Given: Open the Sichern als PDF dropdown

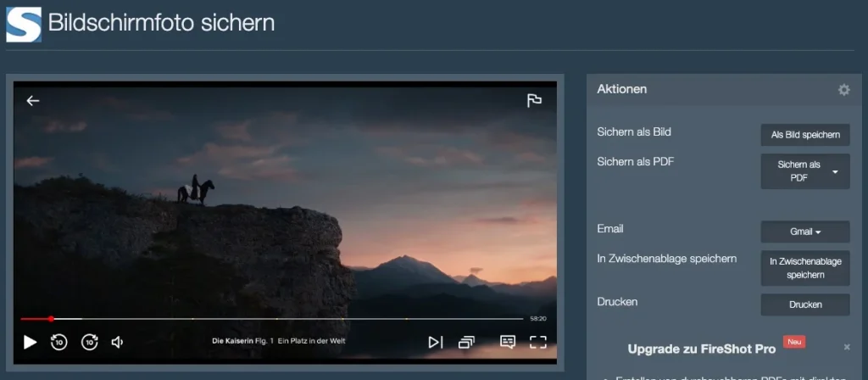Looking at the screenshot, I should pos(805,171).
